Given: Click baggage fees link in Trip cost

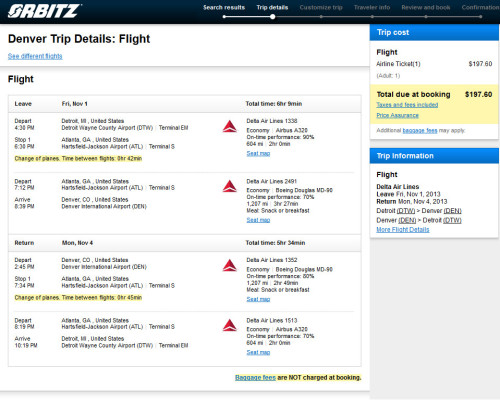Looking at the screenshot, I should point(420,130).
